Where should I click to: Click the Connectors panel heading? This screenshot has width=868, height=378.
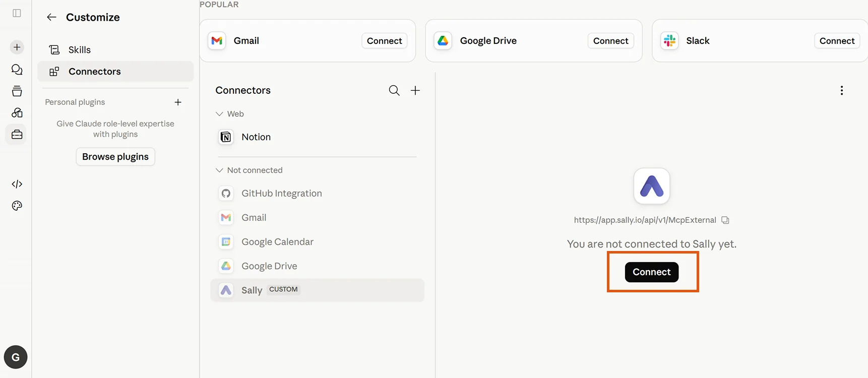[x=243, y=90]
